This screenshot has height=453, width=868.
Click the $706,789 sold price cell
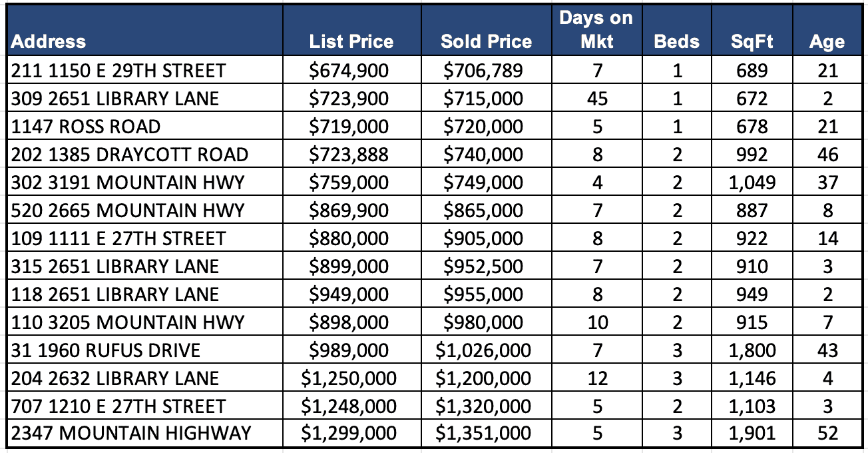483,71
